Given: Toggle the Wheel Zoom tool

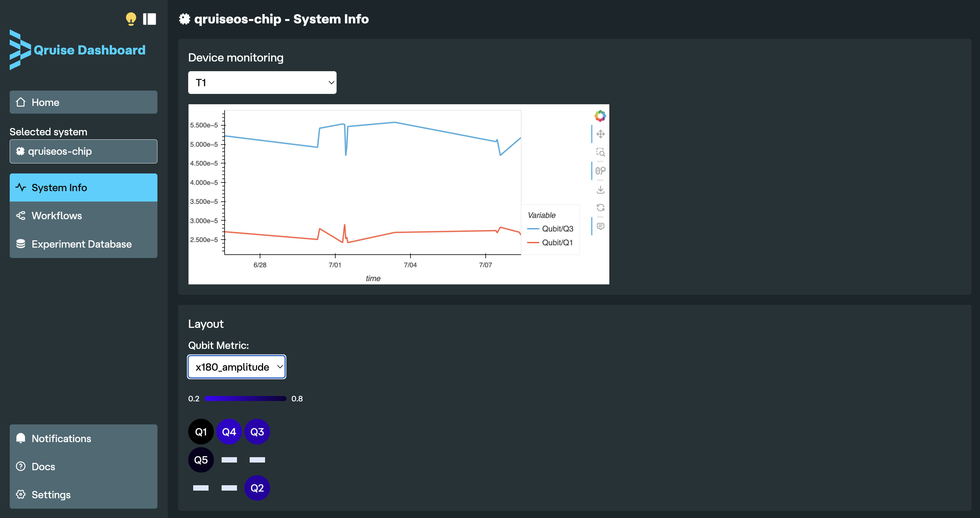Looking at the screenshot, I should click(600, 171).
